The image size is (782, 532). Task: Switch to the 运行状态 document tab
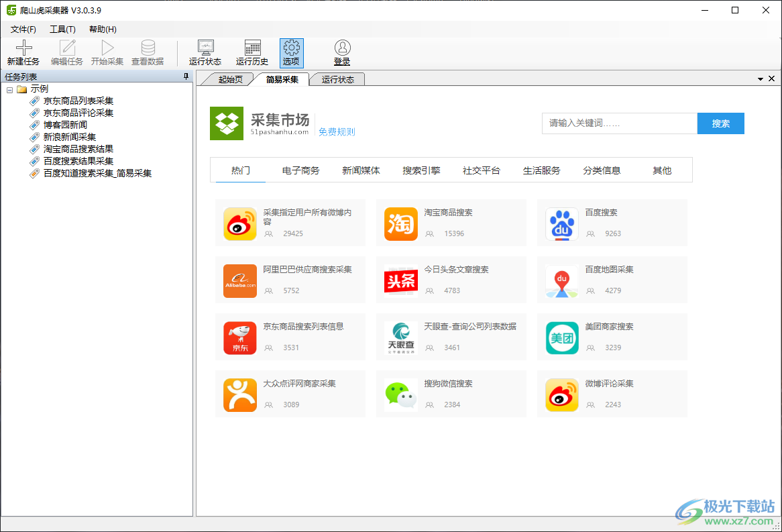(x=337, y=79)
